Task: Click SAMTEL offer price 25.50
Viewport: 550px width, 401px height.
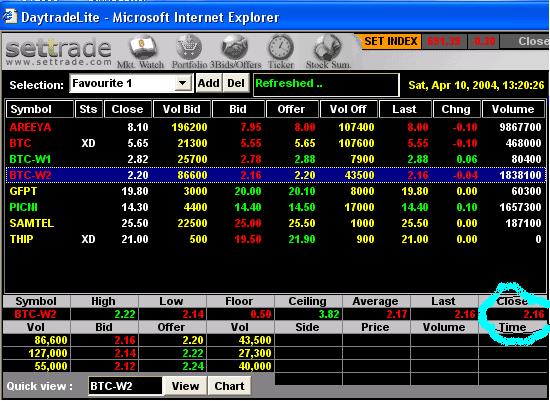Action: [x=302, y=223]
